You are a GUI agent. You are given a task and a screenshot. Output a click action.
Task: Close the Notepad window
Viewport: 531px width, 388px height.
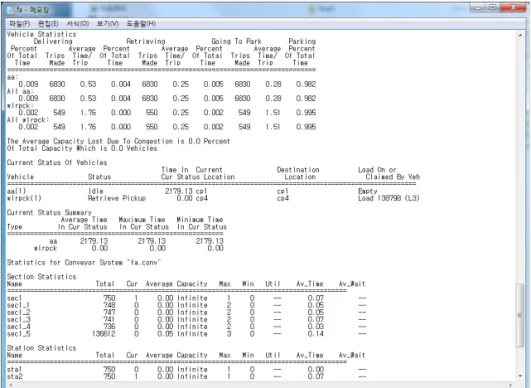[512, 7]
